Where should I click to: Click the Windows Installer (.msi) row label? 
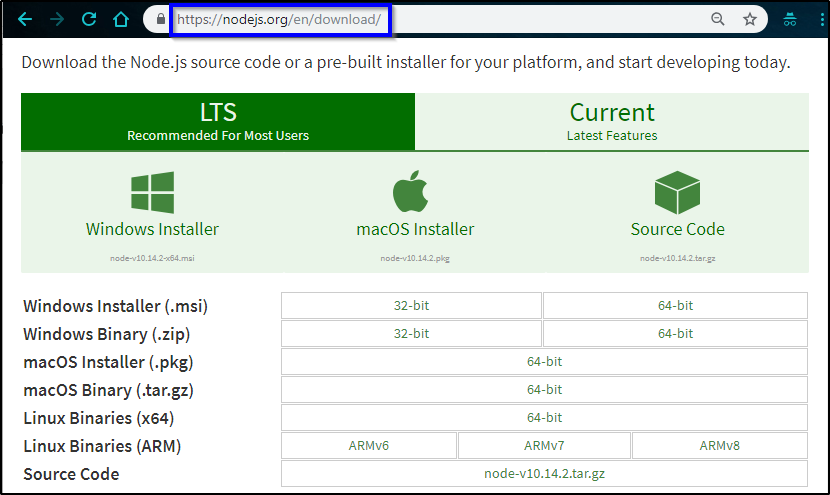[115, 306]
